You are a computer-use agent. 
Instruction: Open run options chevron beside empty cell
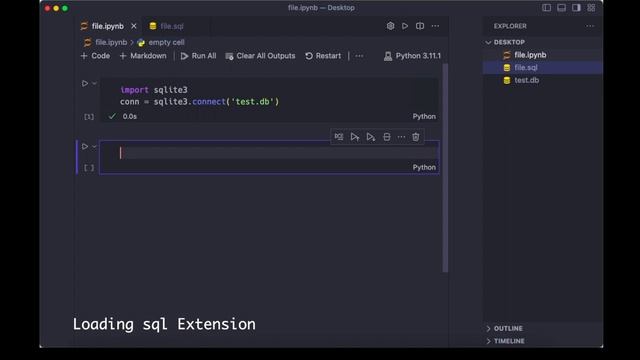pos(94,146)
